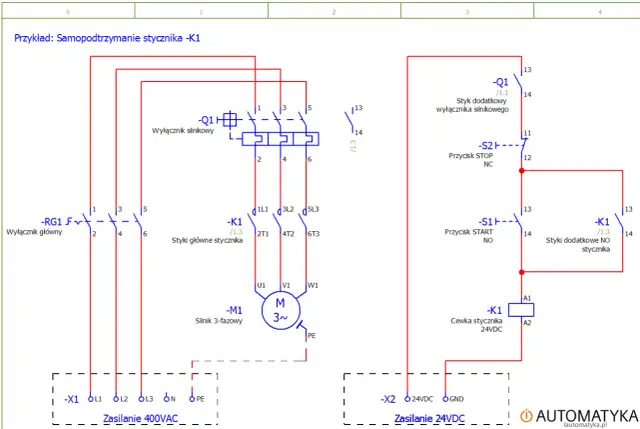Viewport: 640px width, 429px height.
Task: Open the iautomatyka.pl website link
Action: 585,424
